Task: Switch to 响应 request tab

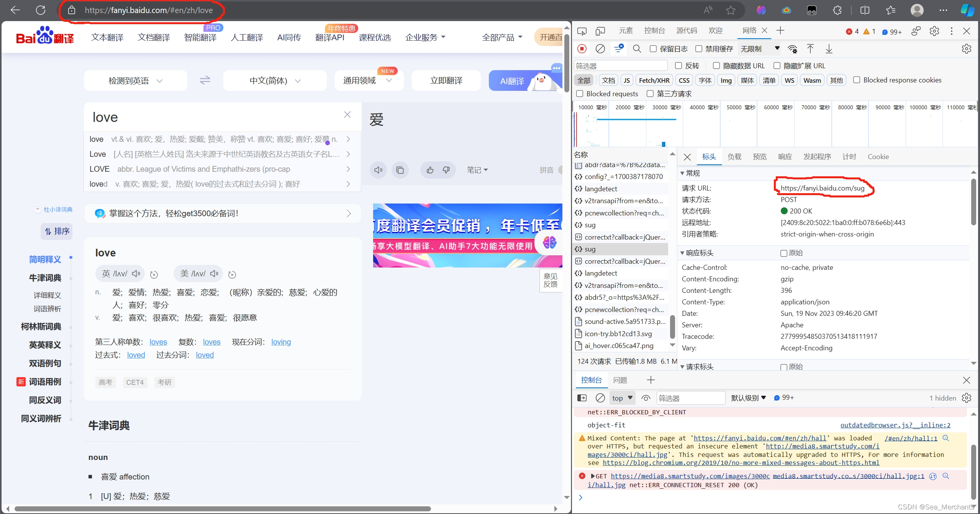Action: (x=785, y=156)
